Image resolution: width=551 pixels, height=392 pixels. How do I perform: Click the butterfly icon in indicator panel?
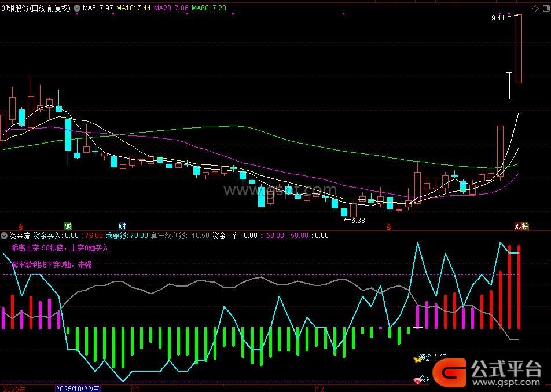[x=417, y=360]
